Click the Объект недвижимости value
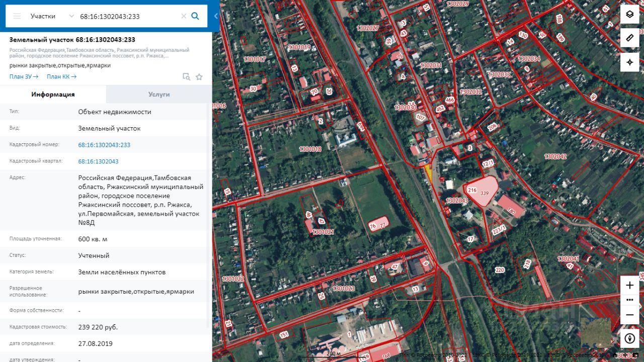This screenshot has height=362, width=644. click(115, 112)
